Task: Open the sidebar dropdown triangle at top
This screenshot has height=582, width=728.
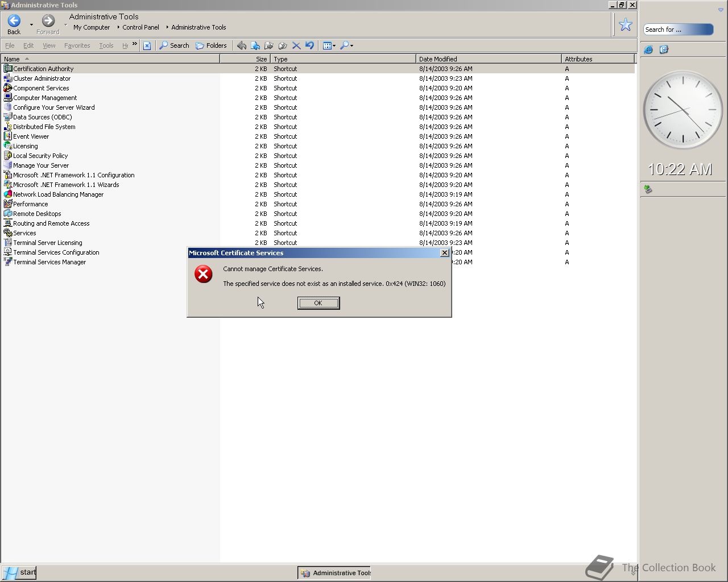Action: (x=721, y=10)
